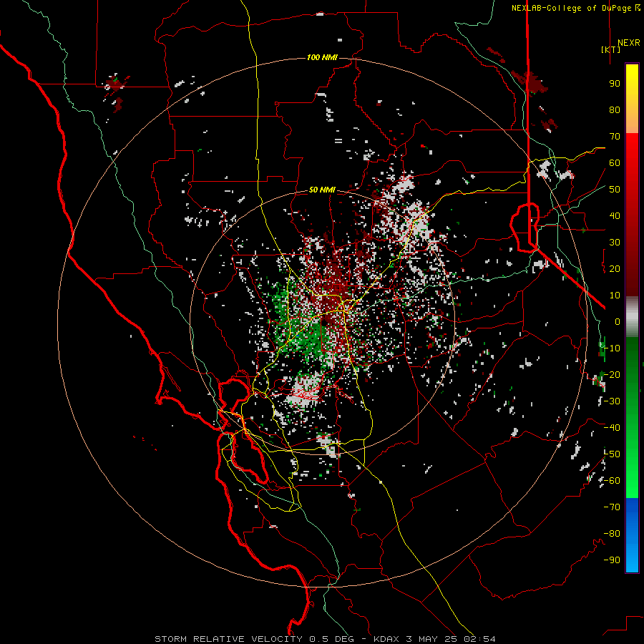The height and width of the screenshot is (644, 644).
Task: Click the 0 value on the velocity scale
Action: click(x=618, y=322)
